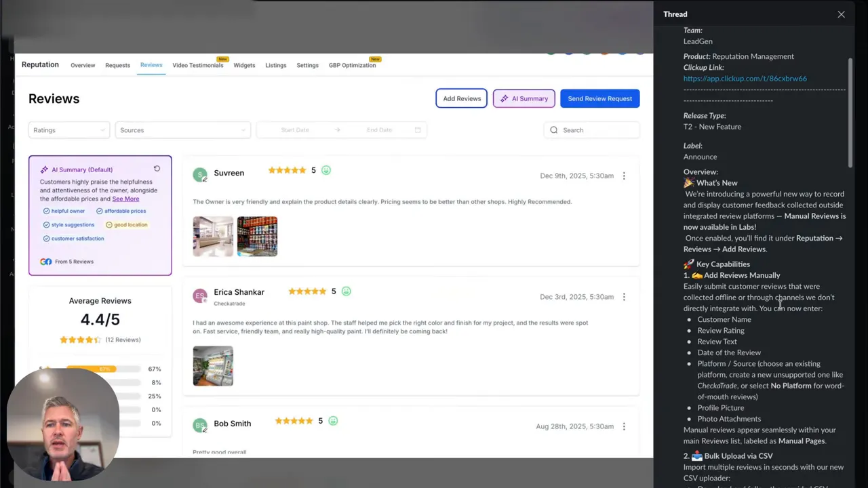Open the three-dot menu on Bob Smith's review
Screen dimensions: 868x488
[x=624, y=426]
